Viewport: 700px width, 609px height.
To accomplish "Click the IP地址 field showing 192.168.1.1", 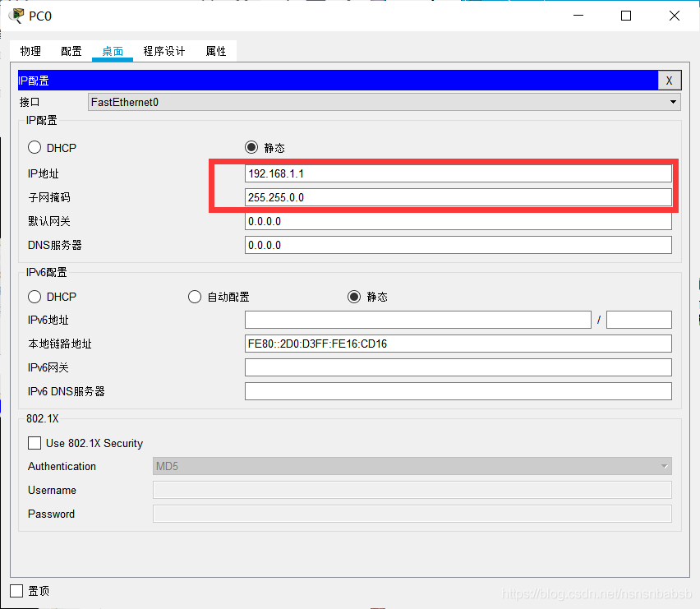I will [458, 173].
